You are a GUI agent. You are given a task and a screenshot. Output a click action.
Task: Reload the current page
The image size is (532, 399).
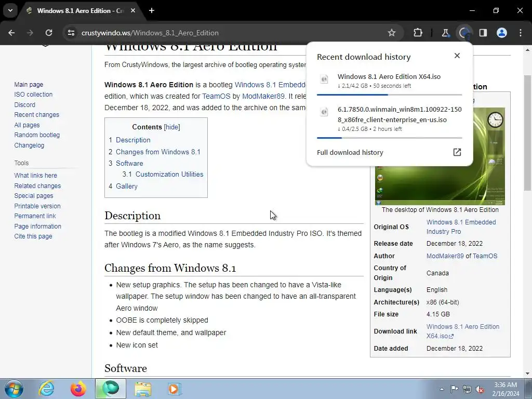point(49,33)
